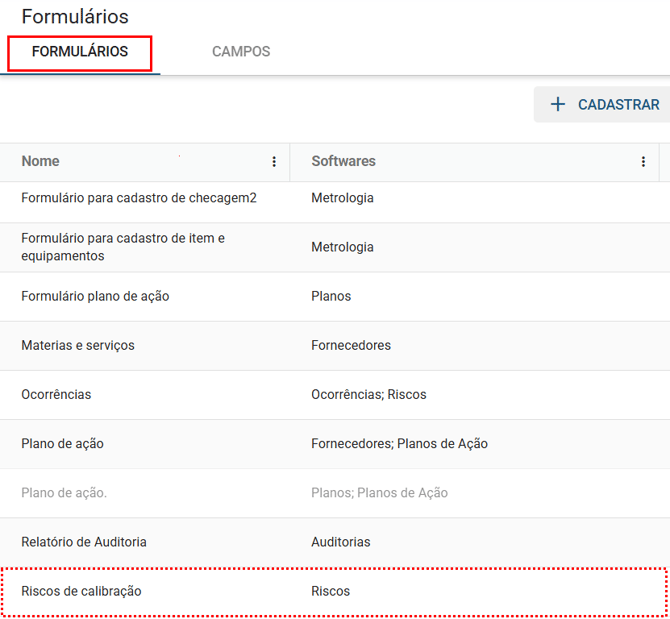The width and height of the screenshot is (670, 619).
Task: Click the greyed-out 'Plano de ação.' row
Action: click(x=64, y=492)
